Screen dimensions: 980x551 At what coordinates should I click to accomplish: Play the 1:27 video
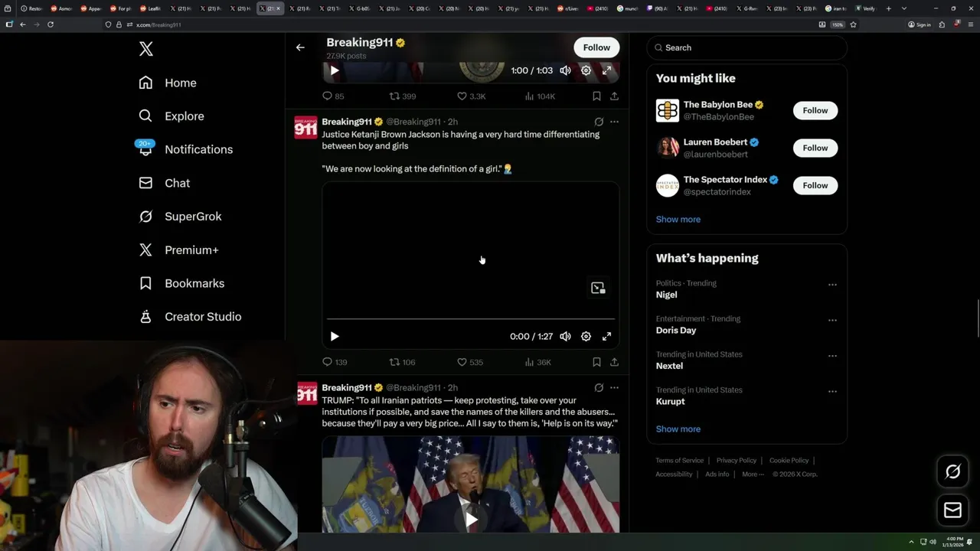click(335, 337)
